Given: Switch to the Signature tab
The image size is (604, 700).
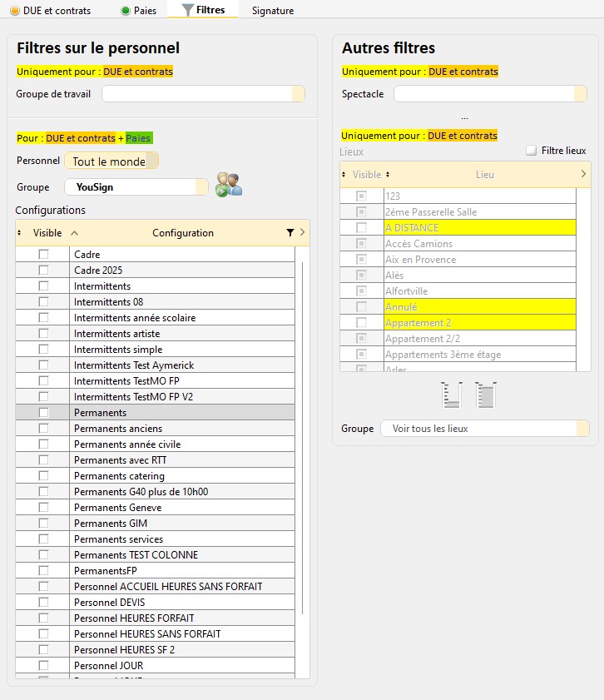Looking at the screenshot, I should (273, 11).
